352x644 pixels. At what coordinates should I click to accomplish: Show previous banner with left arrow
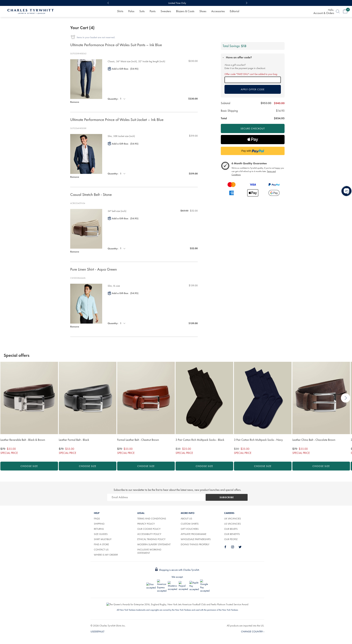[x=108, y=3]
